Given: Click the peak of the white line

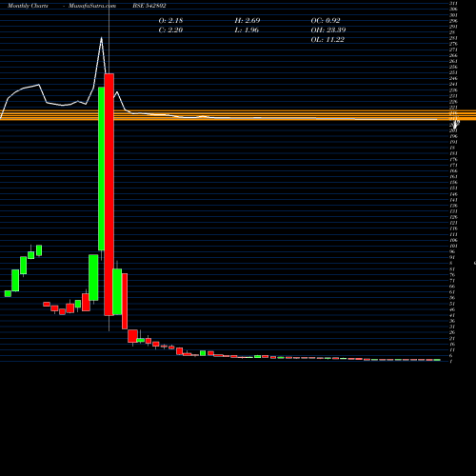Looking at the screenshot, I should [102, 38].
